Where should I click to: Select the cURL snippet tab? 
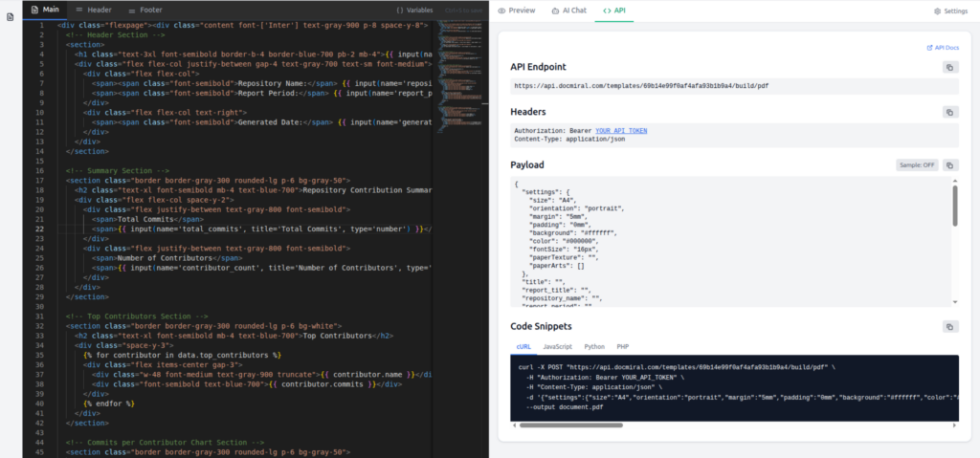pyautogui.click(x=523, y=346)
